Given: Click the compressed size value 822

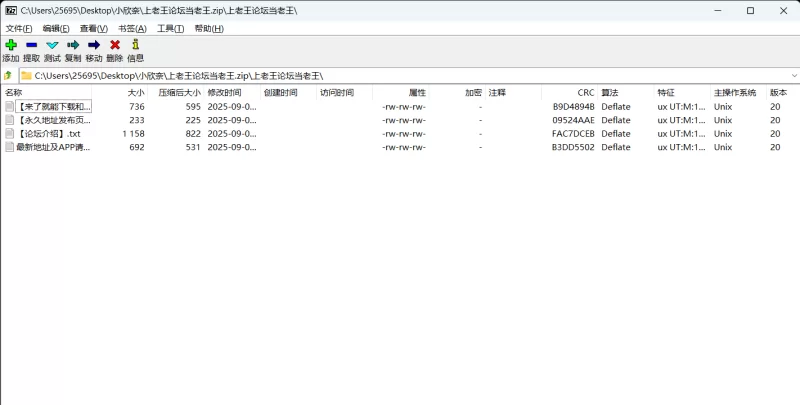Looking at the screenshot, I should (x=193, y=134).
